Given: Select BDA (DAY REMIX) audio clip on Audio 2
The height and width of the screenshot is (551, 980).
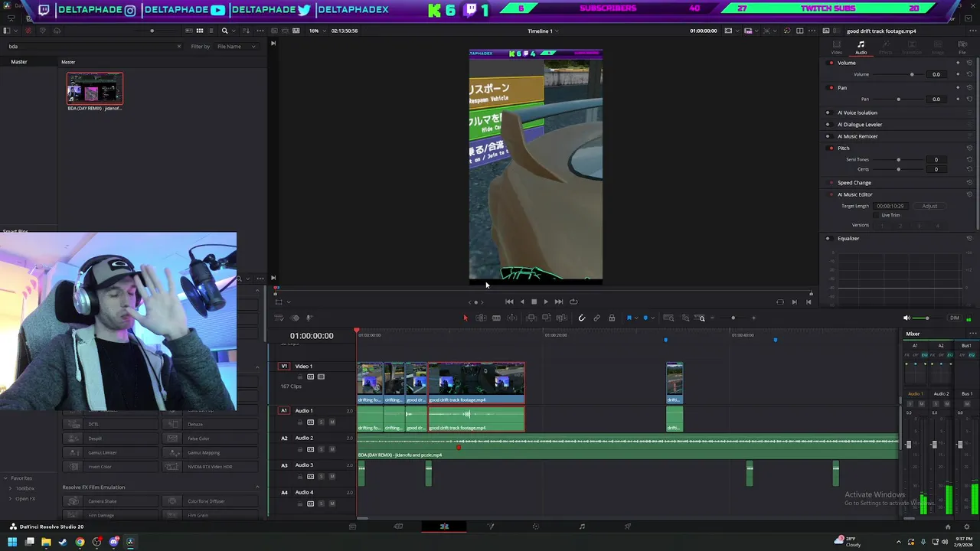Looking at the screenshot, I should tap(628, 447).
